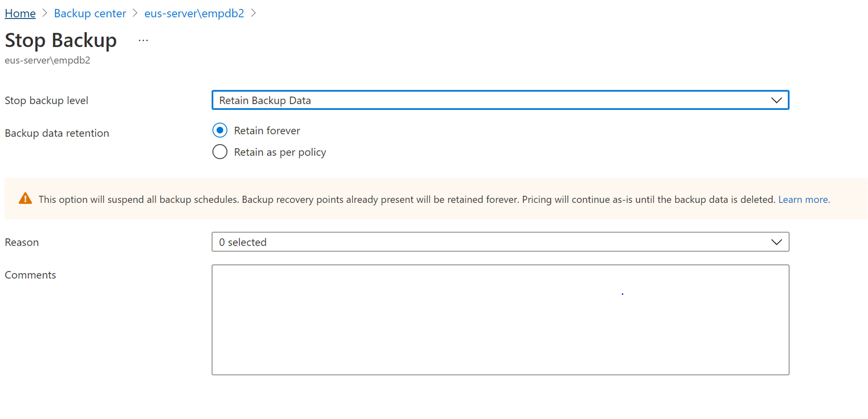
Task: Open the ellipsis menu beside Stop Backup title
Action: click(143, 40)
